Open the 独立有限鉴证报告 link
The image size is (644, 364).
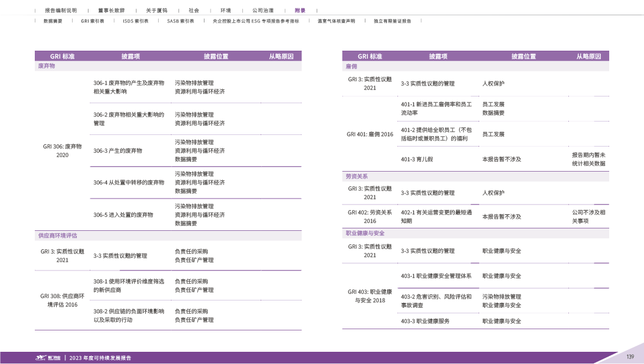pos(393,21)
